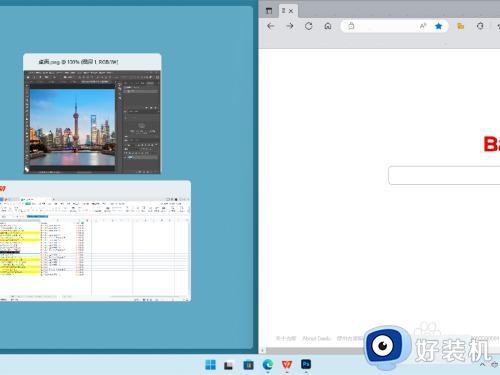Open the Windows Start menu
Screen dimensions: 500x375
click(x=210, y=365)
